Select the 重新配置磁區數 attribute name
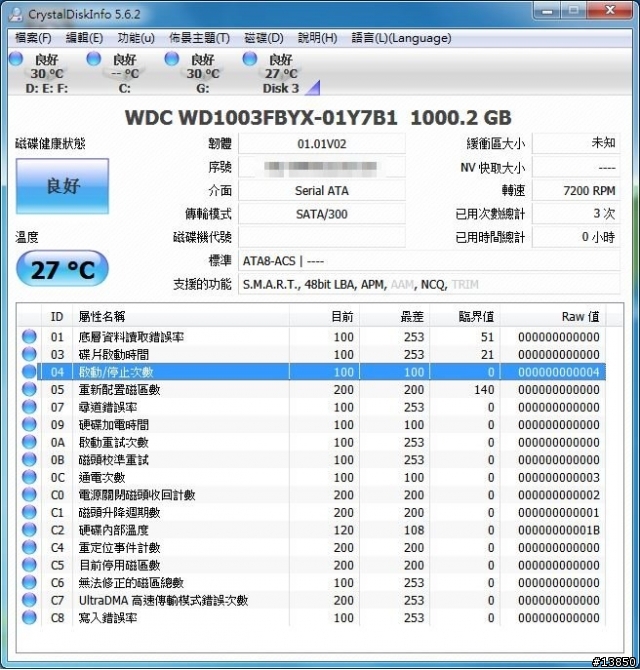The height and width of the screenshot is (670, 640). click(x=119, y=390)
